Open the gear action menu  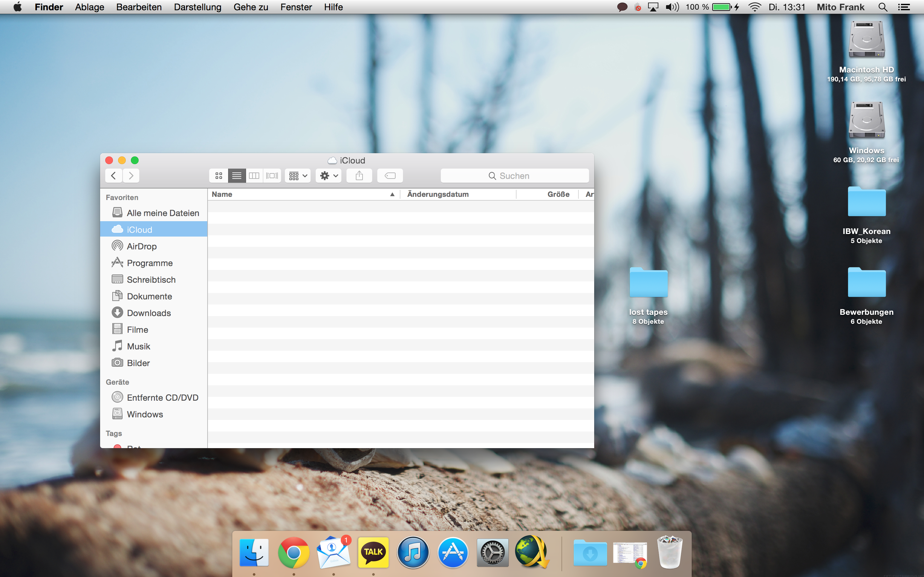tap(328, 176)
